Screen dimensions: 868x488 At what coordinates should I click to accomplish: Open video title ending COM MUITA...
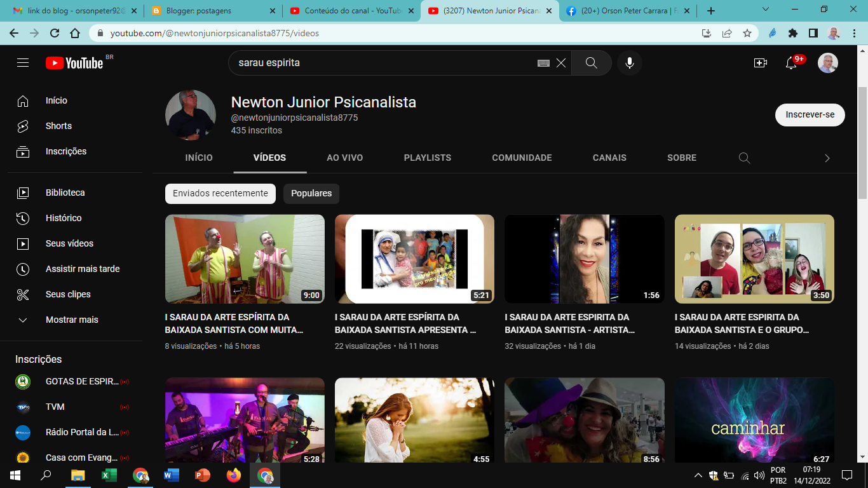(234, 323)
